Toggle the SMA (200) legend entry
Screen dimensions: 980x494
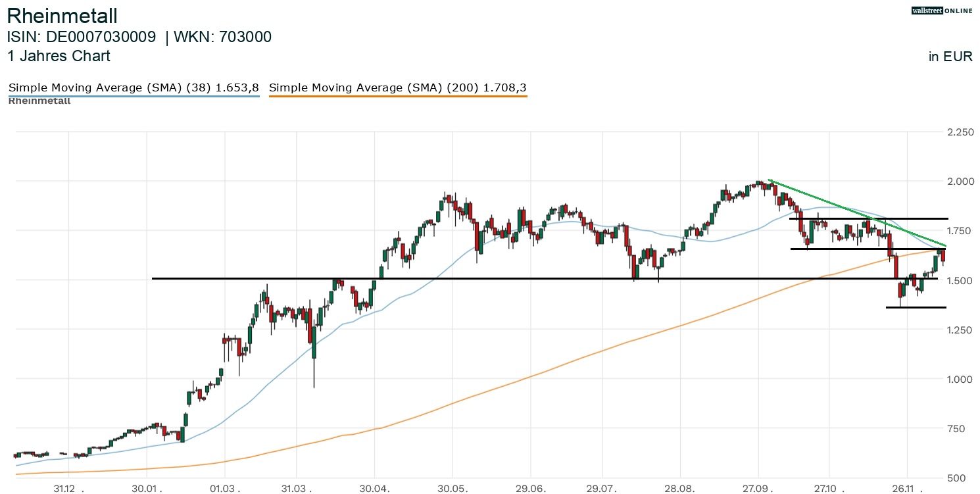[x=398, y=87]
